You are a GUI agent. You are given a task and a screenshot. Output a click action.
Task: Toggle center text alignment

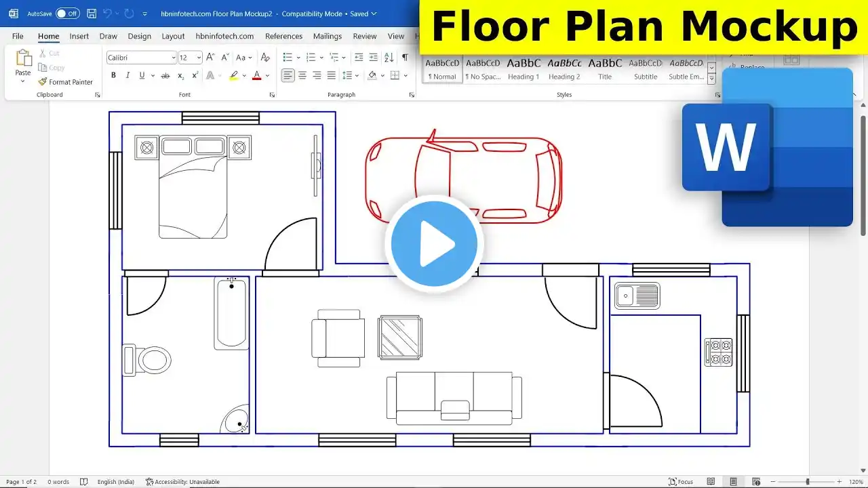(302, 75)
